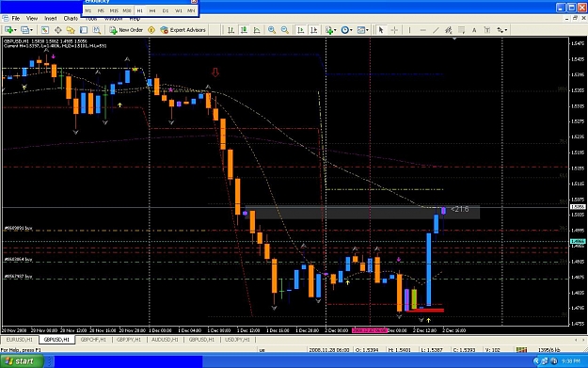Zoom in on the chart

pos(272,30)
